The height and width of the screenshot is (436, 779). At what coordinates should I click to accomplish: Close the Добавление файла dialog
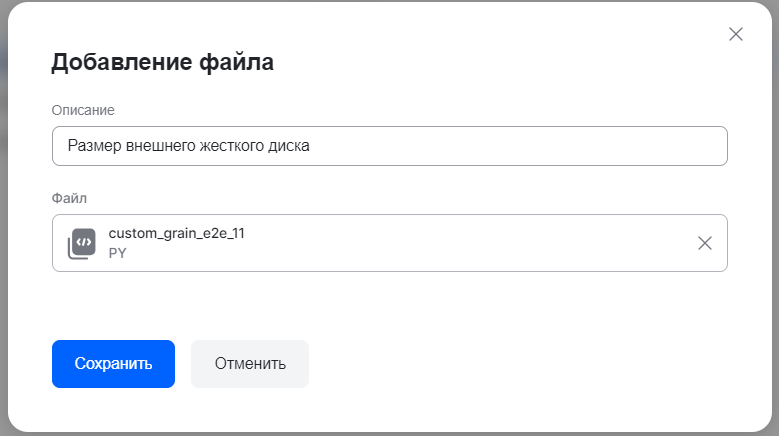pyautogui.click(x=736, y=34)
